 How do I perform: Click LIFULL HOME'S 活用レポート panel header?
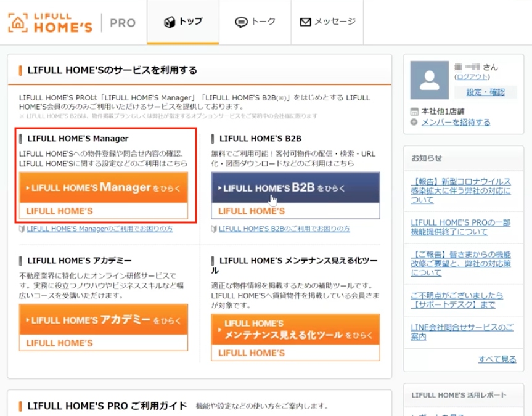(x=464, y=395)
